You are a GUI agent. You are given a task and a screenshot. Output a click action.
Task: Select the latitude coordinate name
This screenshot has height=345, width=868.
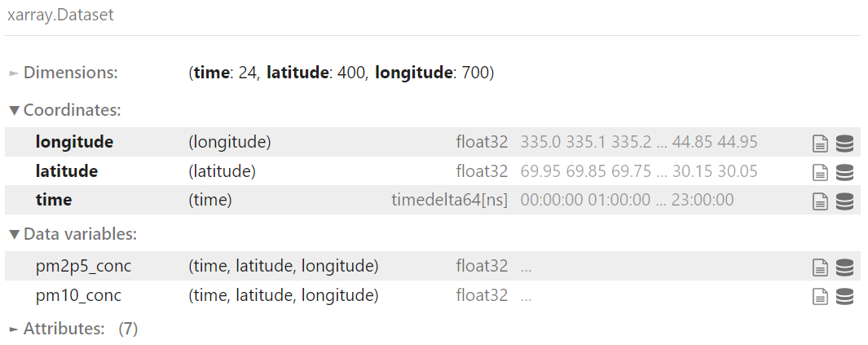(67, 171)
